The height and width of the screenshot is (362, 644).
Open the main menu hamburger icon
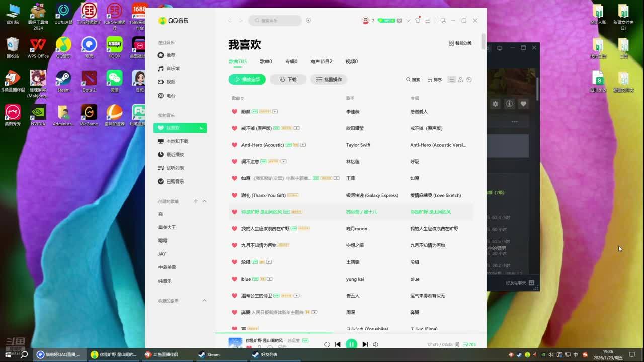point(428,21)
